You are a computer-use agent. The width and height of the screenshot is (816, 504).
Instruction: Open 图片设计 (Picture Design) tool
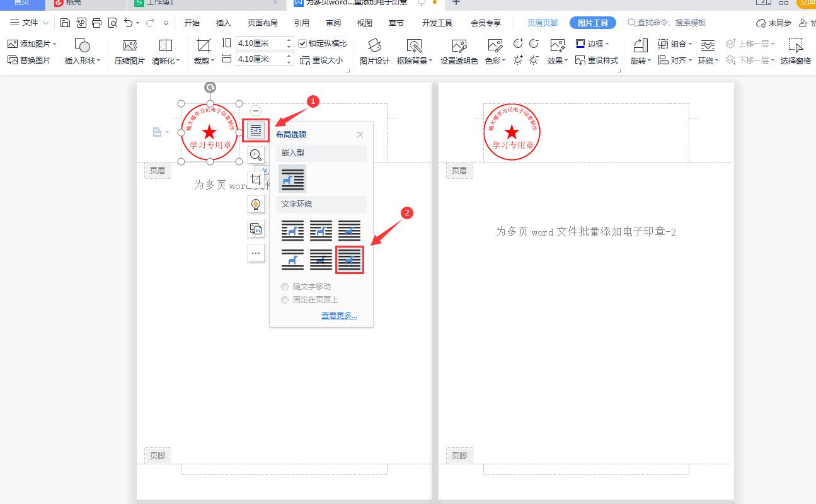[374, 52]
